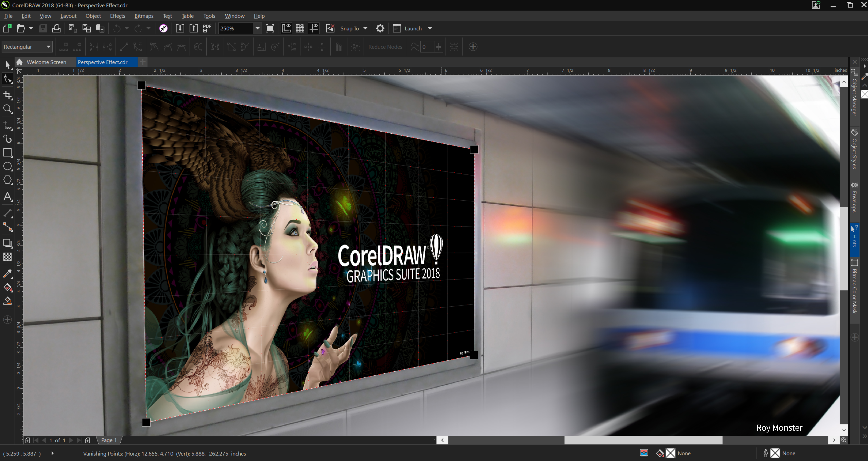Open the zoom level dropdown arrow

pyautogui.click(x=257, y=28)
